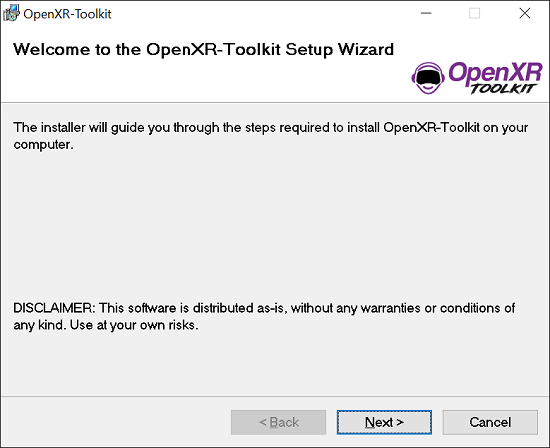Click the greyed-out maximize window button
This screenshot has height=448, width=550.
475,13
